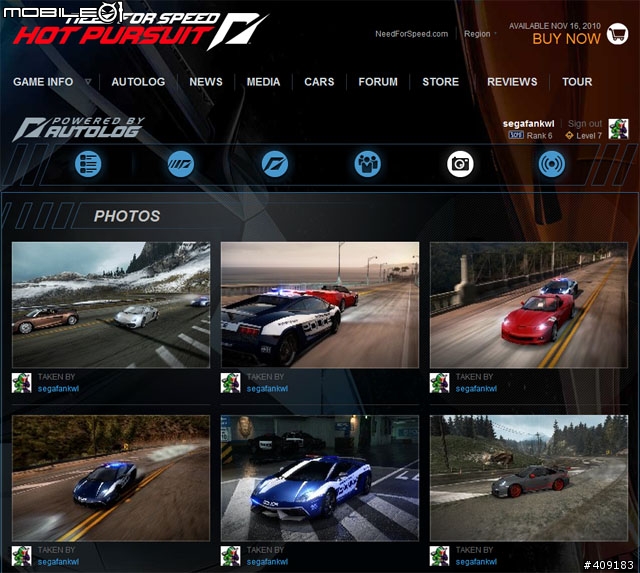The height and width of the screenshot is (573, 640).
Task: Open the garage police Lamborghini photo
Action: pos(320,478)
